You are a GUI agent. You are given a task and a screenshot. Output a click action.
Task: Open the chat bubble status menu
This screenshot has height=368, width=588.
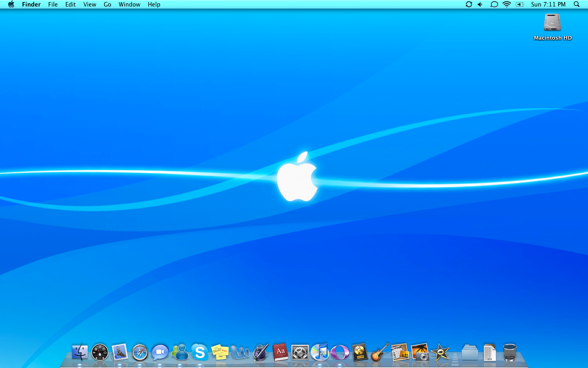tap(494, 4)
